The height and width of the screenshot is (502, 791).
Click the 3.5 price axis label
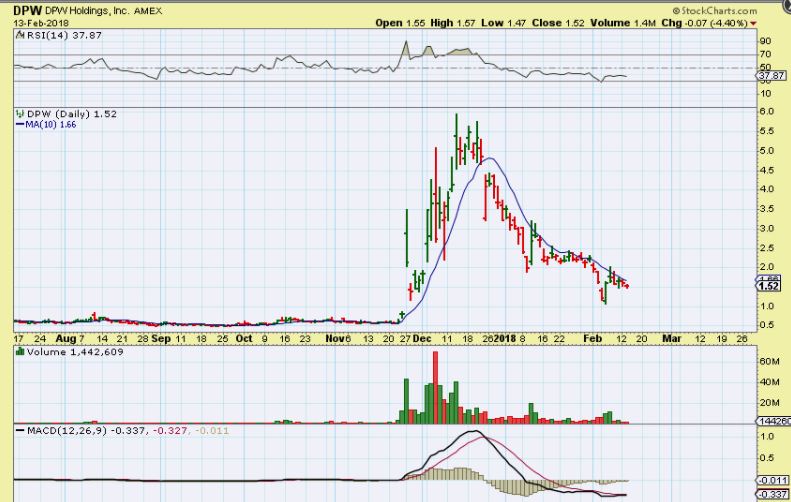pos(766,209)
